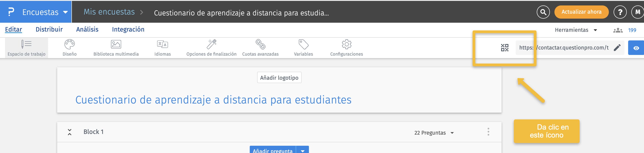Select Espacio de trabajo tool
The image size is (644, 153).
point(27,48)
